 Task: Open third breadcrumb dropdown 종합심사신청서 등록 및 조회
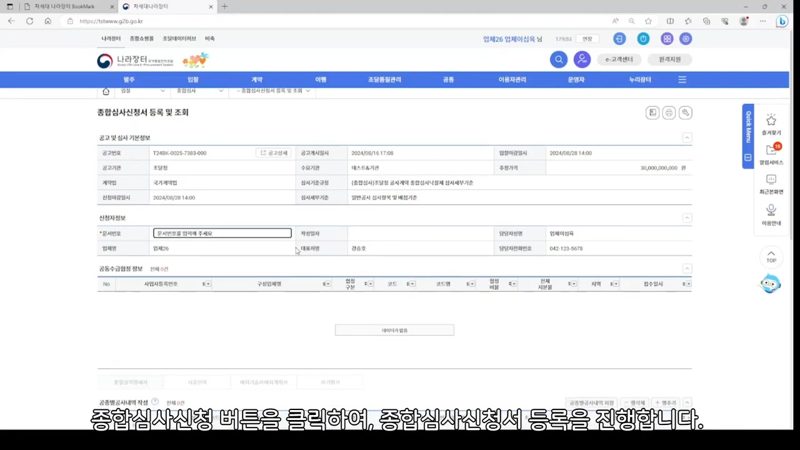272,91
